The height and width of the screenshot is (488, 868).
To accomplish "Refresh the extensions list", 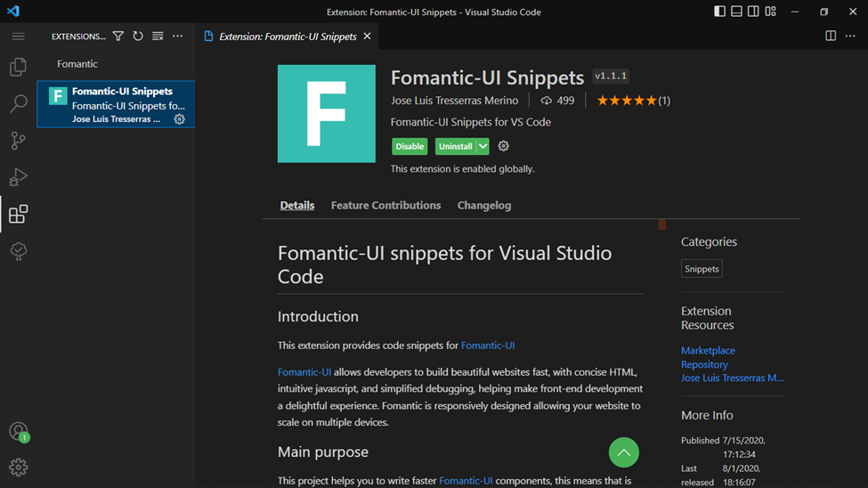I will (x=138, y=36).
